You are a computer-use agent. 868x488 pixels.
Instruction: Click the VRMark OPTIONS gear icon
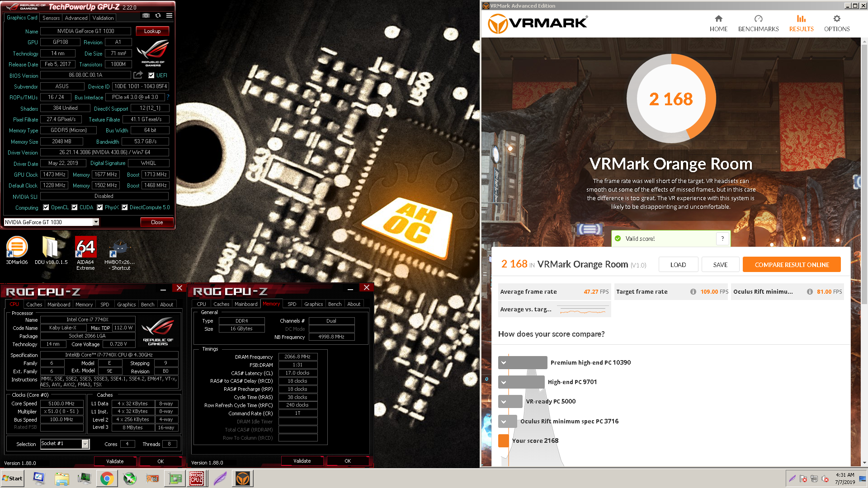pyautogui.click(x=837, y=19)
